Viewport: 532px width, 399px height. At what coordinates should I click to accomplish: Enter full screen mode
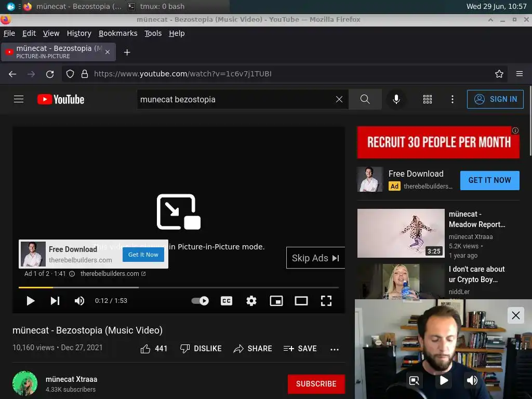pyautogui.click(x=326, y=301)
